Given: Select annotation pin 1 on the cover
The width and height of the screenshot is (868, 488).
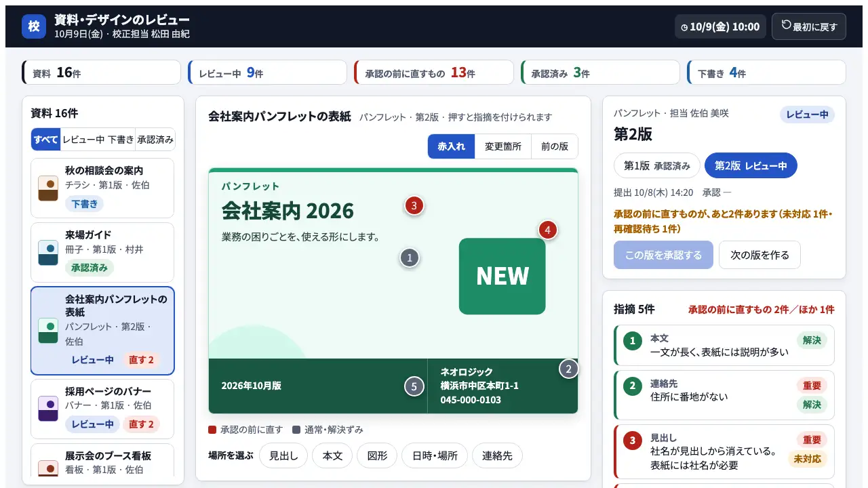Looking at the screenshot, I should pos(409,258).
